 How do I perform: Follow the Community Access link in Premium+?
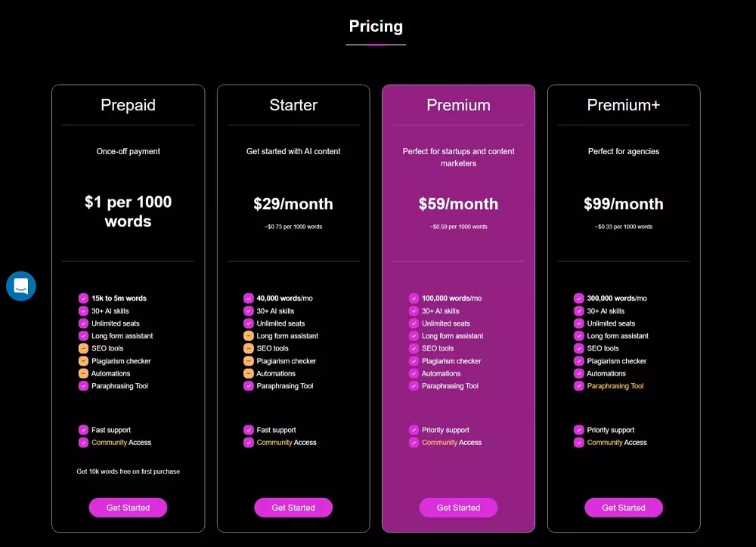click(617, 443)
